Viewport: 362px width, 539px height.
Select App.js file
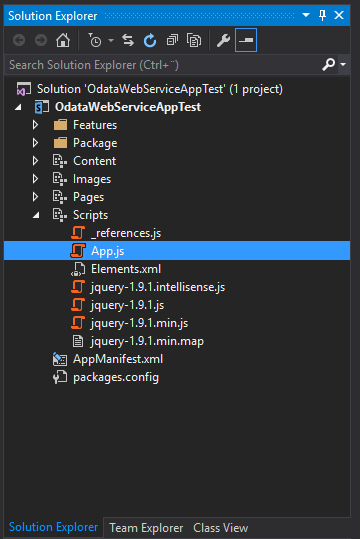108,251
